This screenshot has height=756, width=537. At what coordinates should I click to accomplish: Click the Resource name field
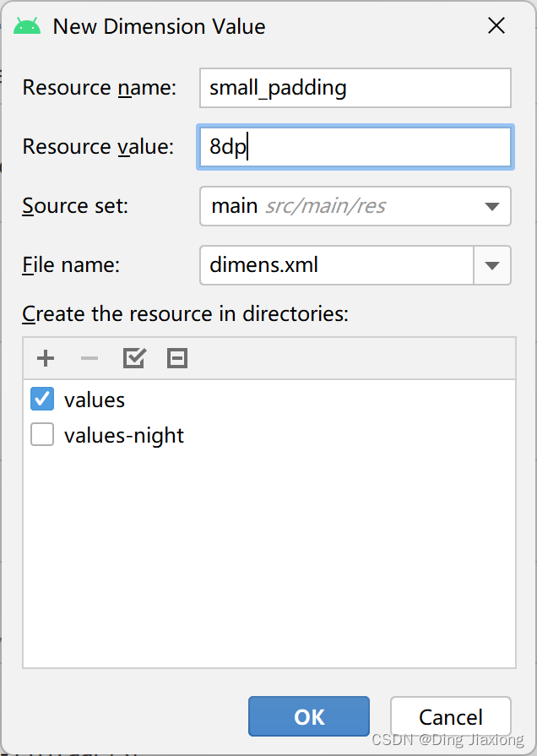tap(355, 88)
